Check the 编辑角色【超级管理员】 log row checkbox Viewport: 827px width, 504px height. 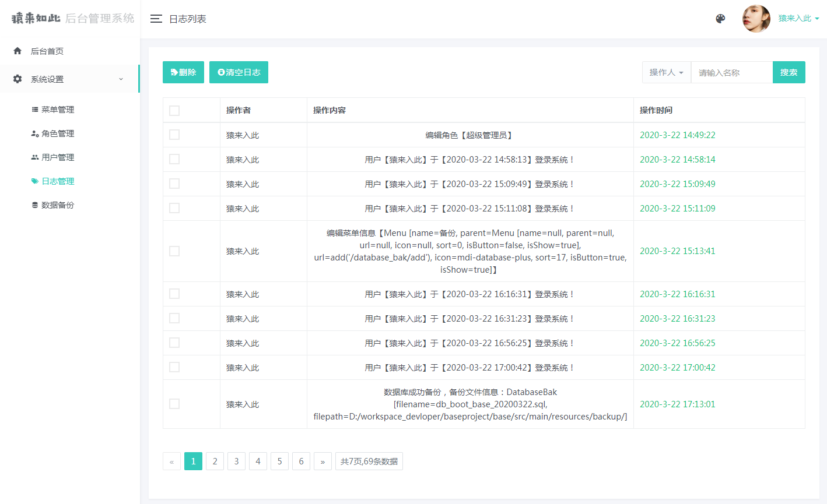pos(174,135)
